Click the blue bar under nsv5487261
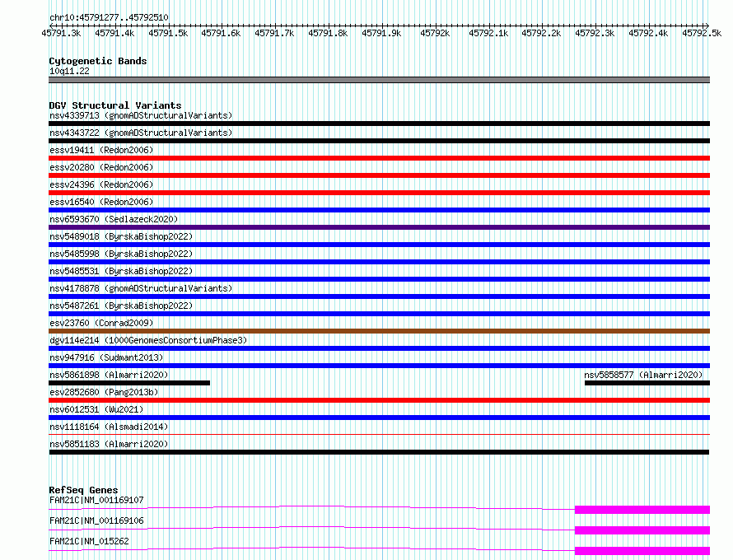This screenshot has height=560, width=733. tap(379, 314)
